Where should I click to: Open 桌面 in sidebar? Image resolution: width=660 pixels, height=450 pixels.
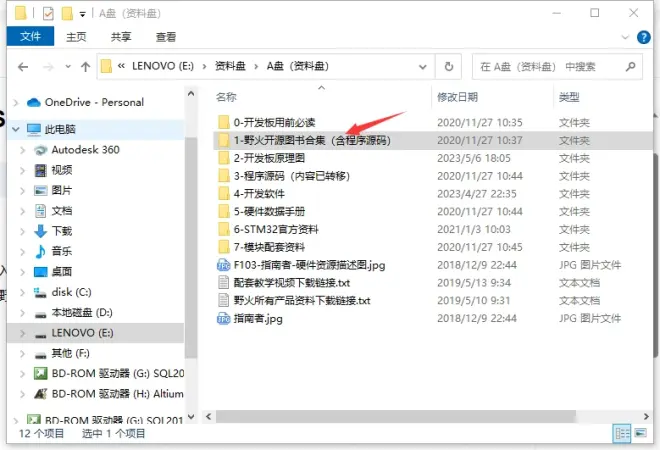(x=61, y=272)
